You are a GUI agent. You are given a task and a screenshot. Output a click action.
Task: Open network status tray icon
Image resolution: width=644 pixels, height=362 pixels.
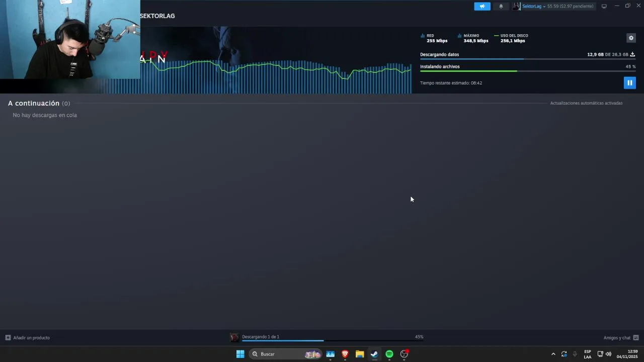pos(600,354)
